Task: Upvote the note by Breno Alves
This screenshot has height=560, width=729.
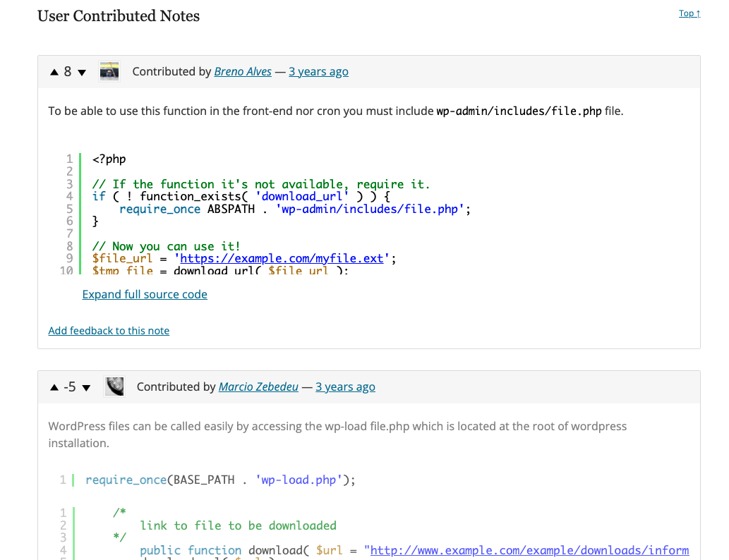Action: coord(54,72)
